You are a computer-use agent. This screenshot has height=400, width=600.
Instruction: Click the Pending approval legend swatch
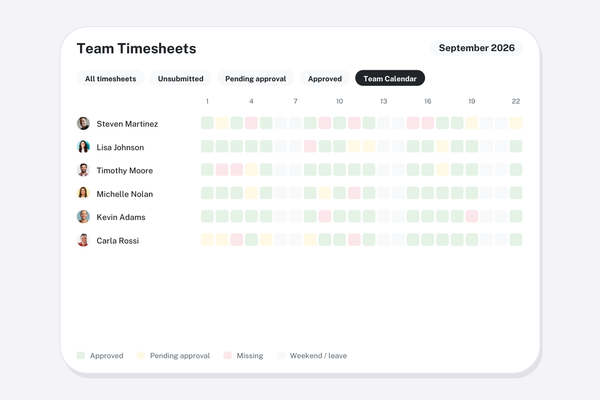[141, 355]
